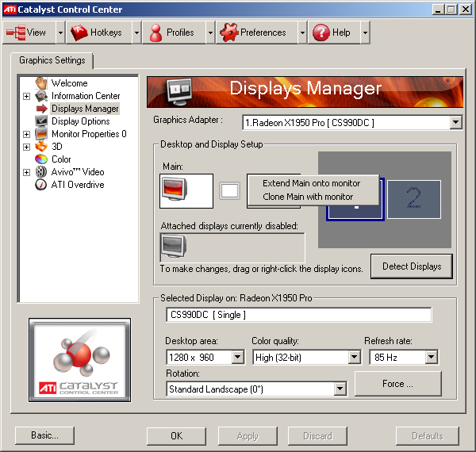Click the Preferences gear icon
This screenshot has width=476, height=452.
(x=229, y=33)
